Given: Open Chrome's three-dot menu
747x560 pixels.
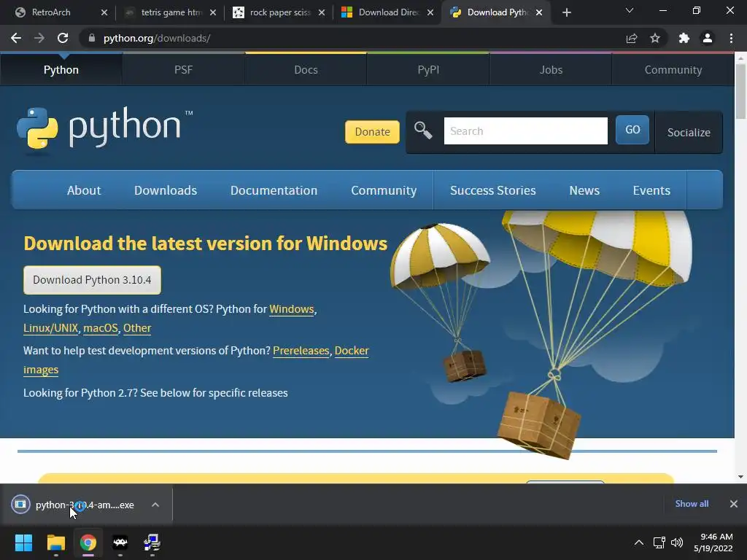Looking at the screenshot, I should pos(731,38).
